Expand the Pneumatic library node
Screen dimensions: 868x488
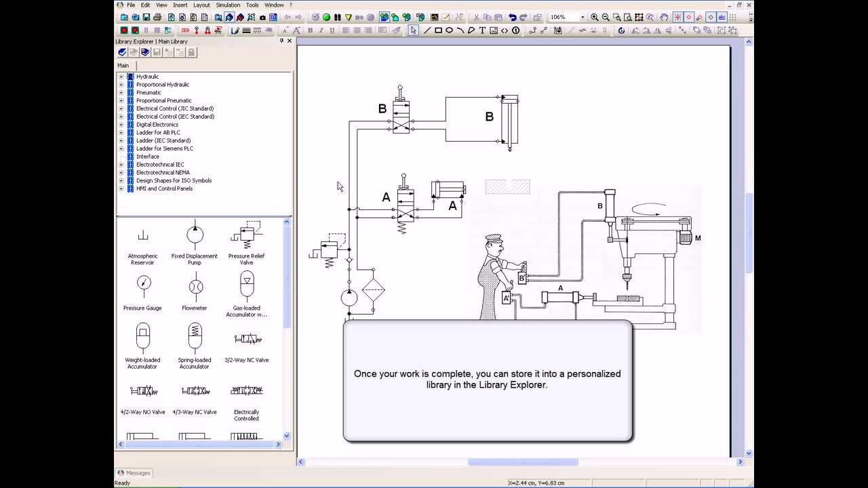coord(121,93)
